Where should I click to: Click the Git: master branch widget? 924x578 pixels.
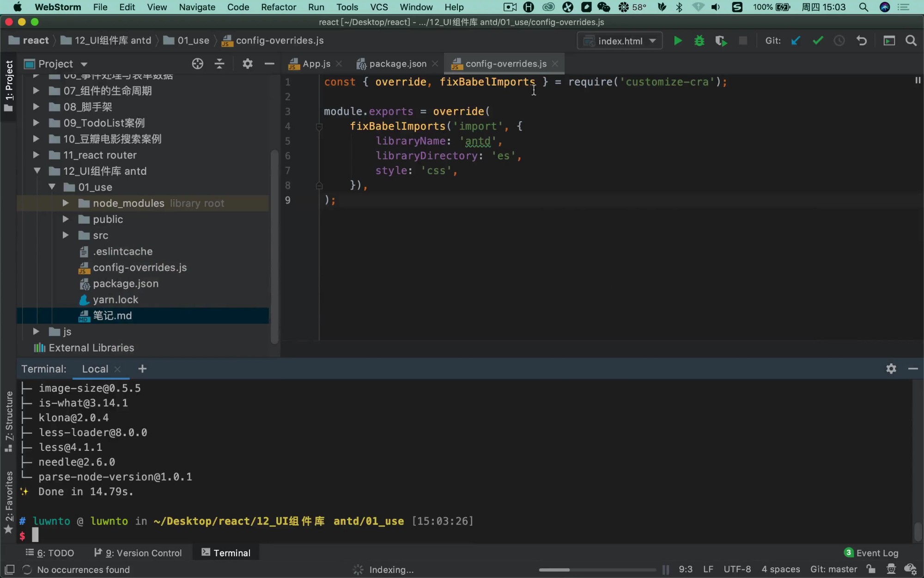coord(833,569)
